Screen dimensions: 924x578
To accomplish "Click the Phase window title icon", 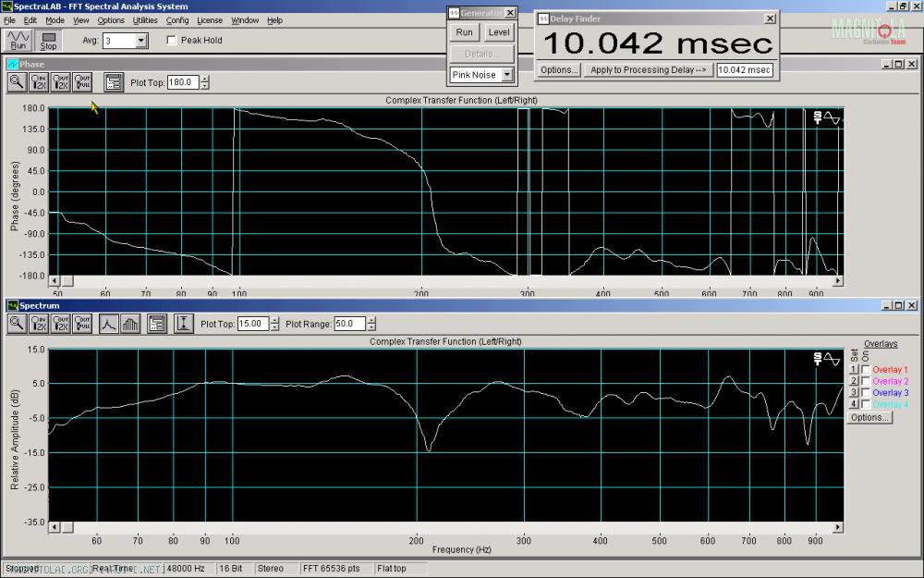I will coord(12,65).
